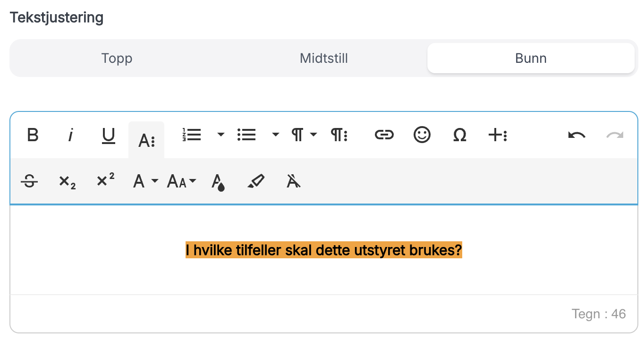Apply strikethrough formatting
The width and height of the screenshot is (644, 340).
pos(29,181)
